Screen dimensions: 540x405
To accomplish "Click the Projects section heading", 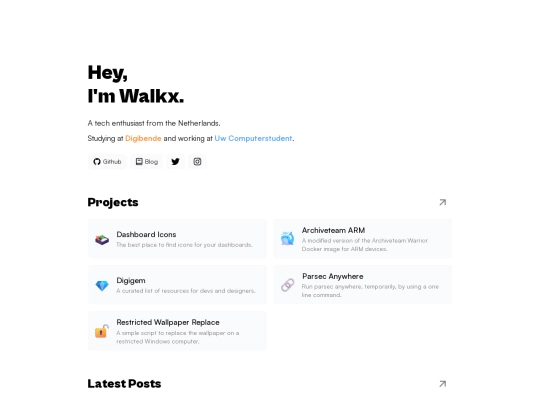I will pos(113,202).
